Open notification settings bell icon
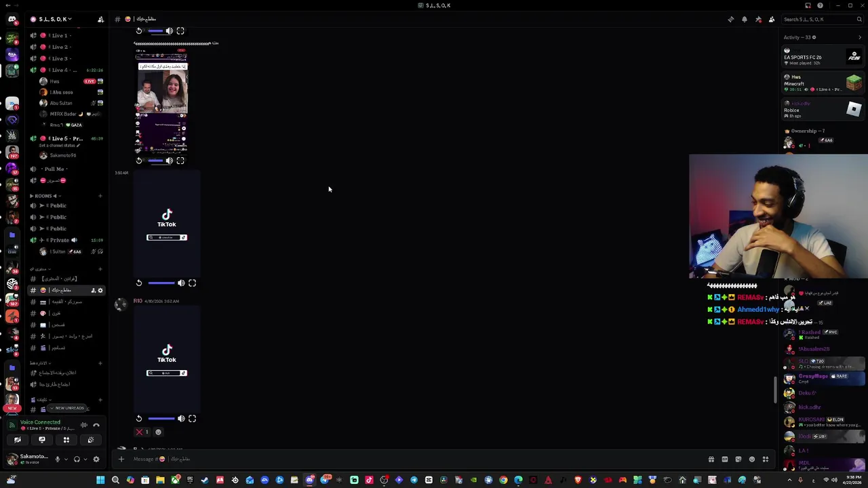The height and width of the screenshot is (488, 868). point(744,19)
